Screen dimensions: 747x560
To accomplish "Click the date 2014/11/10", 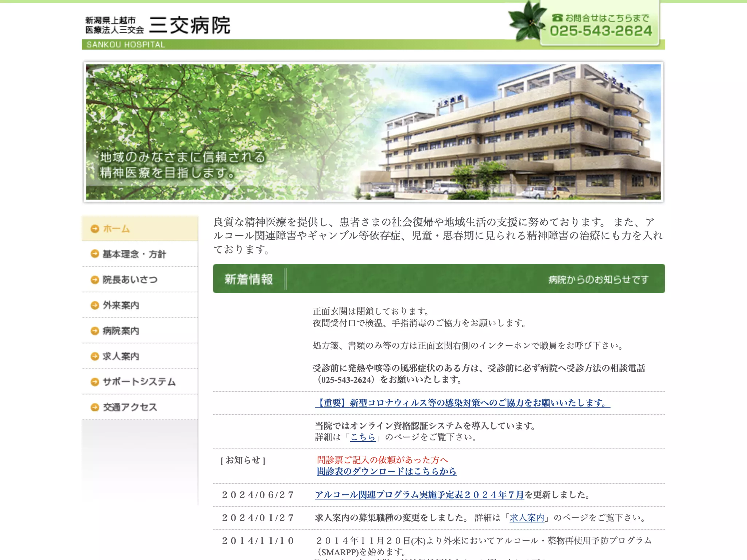I will (x=258, y=541).
